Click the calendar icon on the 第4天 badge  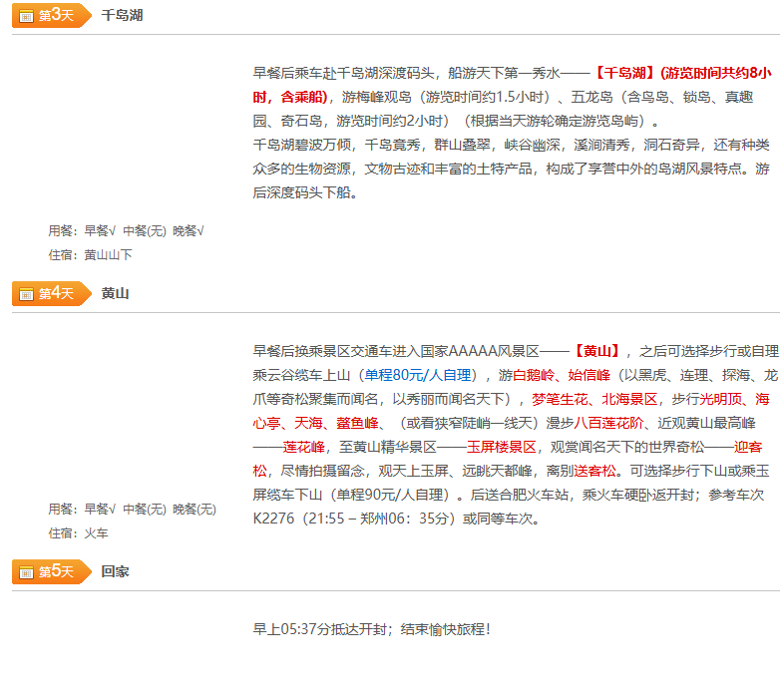[26, 294]
